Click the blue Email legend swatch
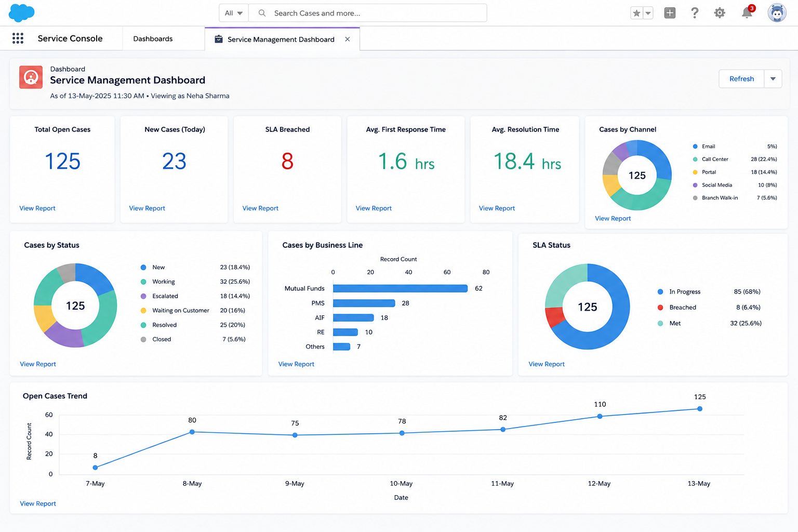This screenshot has width=798, height=532. click(x=695, y=147)
